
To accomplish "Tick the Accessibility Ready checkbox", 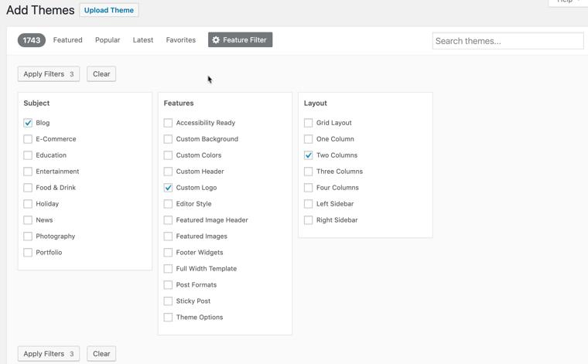I will (168, 123).
